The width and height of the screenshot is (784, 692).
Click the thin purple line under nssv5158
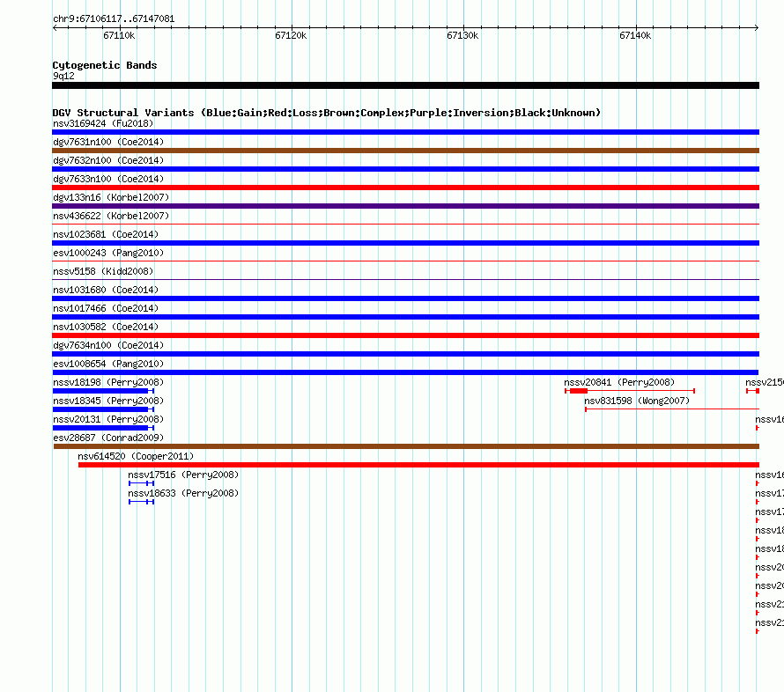point(405,279)
